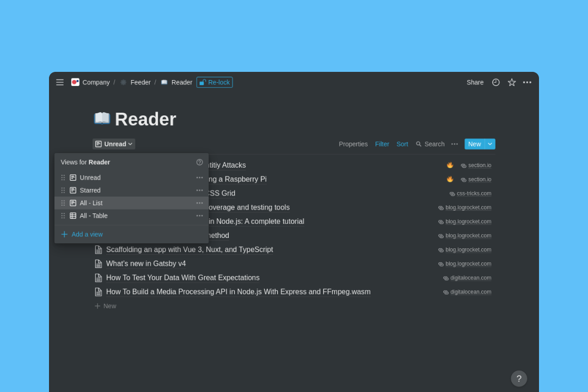Viewport: 588px width, 392px height.
Task: Open the Unread view dropdown
Action: coord(114,144)
